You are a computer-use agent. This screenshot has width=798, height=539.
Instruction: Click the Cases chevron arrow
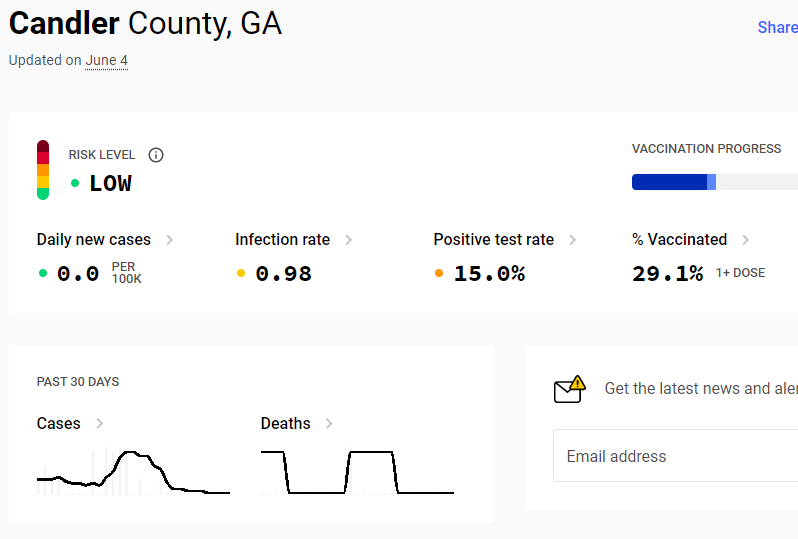point(100,423)
